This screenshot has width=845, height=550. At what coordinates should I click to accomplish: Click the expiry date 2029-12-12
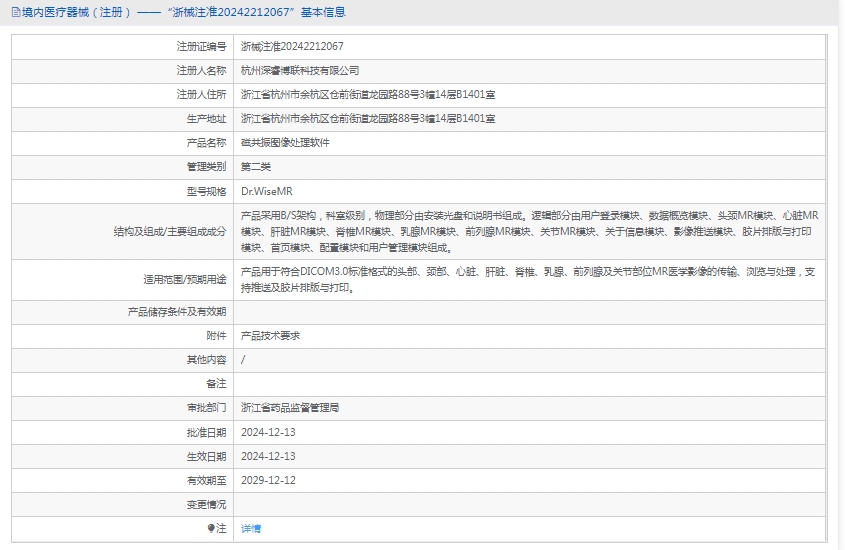tap(268, 480)
